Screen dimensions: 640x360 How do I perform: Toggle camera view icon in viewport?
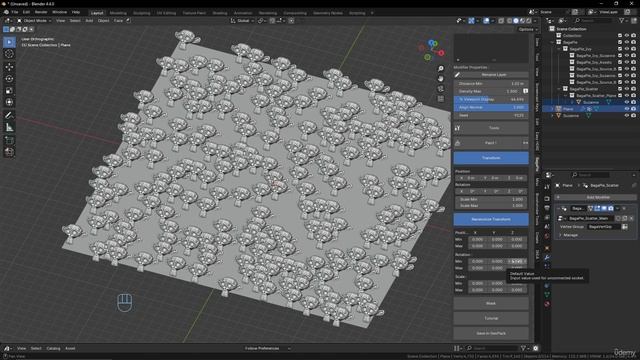click(441, 89)
